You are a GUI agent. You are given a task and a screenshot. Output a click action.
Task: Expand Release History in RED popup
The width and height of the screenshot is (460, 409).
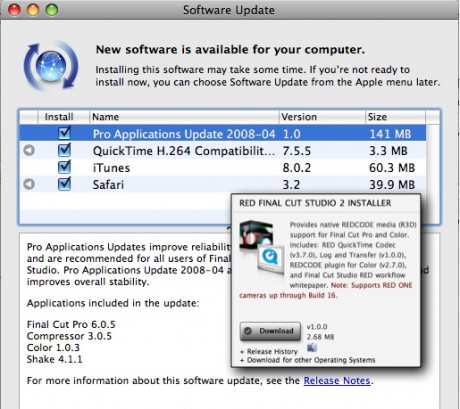pos(269,351)
